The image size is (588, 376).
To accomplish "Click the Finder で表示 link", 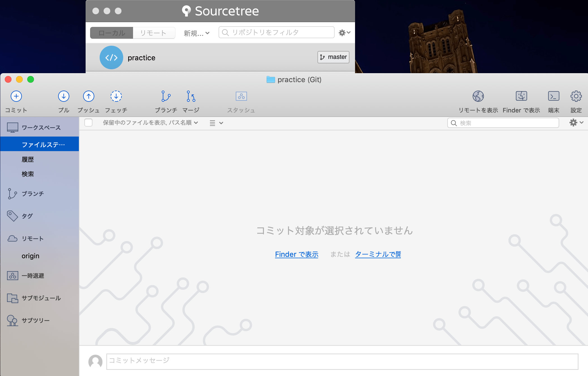I will pos(296,254).
